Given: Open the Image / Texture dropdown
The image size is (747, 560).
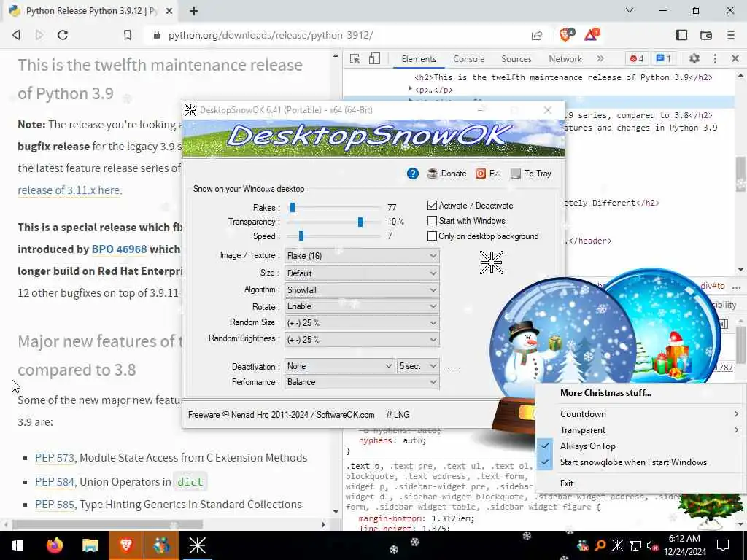Looking at the screenshot, I should coord(362,256).
